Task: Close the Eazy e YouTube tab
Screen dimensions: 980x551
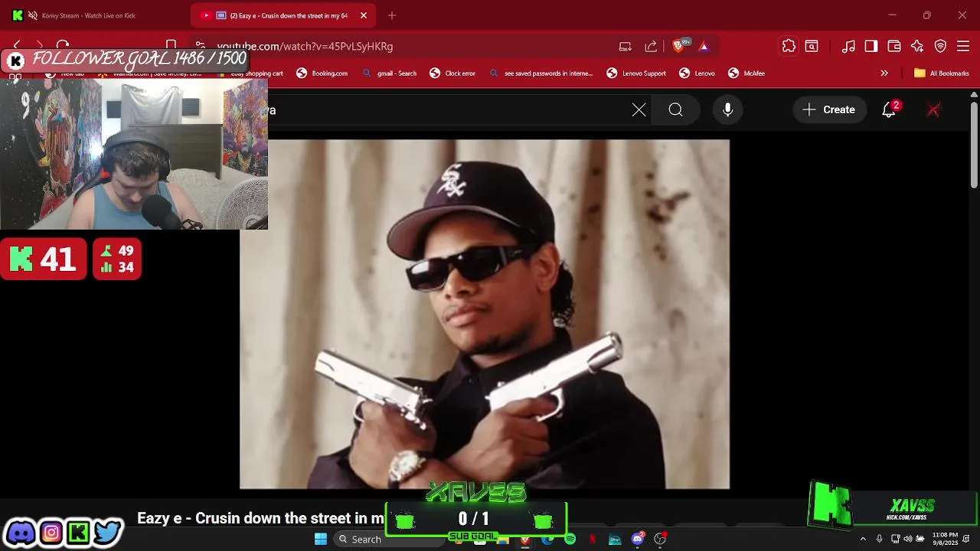Action: (x=364, y=15)
